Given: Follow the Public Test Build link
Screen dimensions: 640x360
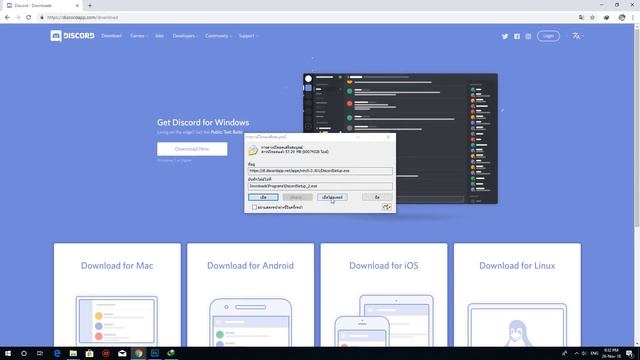Looking at the screenshot, I should click(227, 132).
